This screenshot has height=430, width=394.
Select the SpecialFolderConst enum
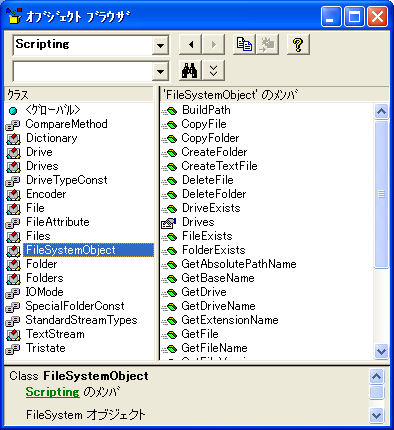[x=75, y=306]
